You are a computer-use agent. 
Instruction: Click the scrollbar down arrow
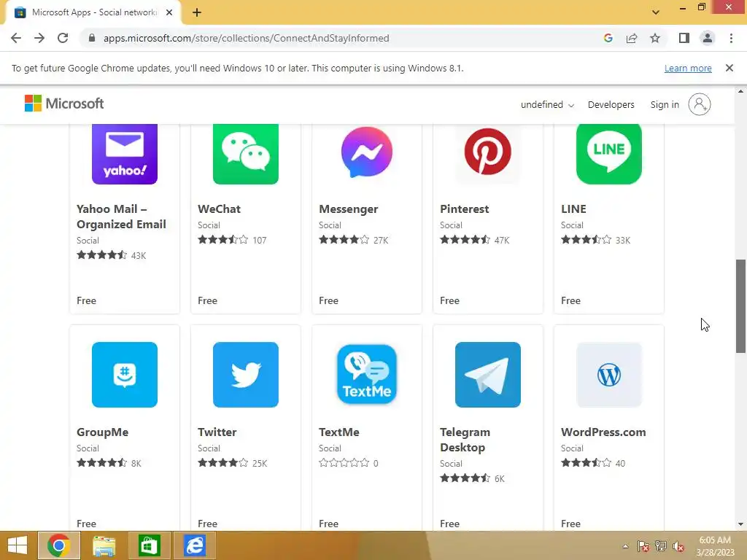pyautogui.click(x=740, y=524)
